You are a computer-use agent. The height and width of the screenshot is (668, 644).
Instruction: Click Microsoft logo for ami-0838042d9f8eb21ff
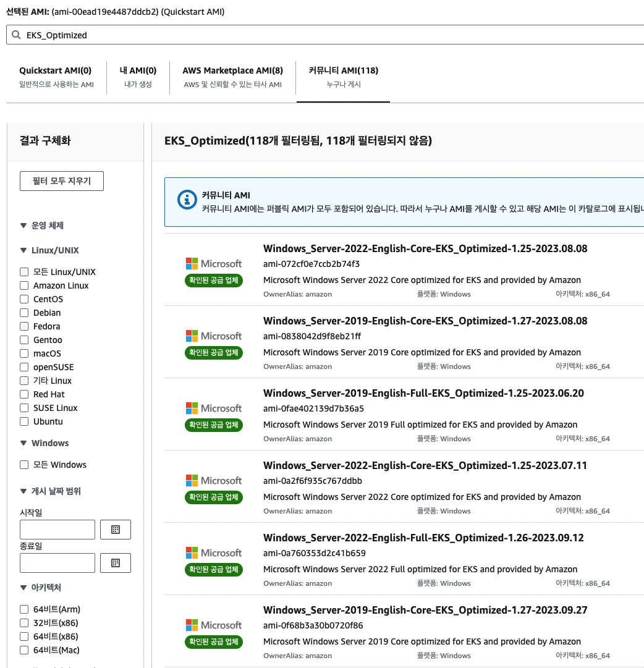tap(213, 336)
